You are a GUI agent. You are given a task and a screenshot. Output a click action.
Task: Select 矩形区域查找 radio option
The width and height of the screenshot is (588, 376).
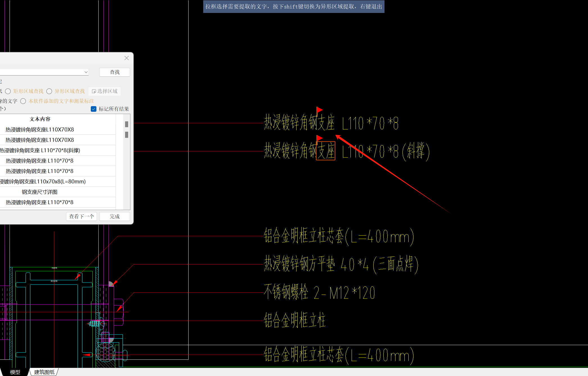tap(8, 91)
